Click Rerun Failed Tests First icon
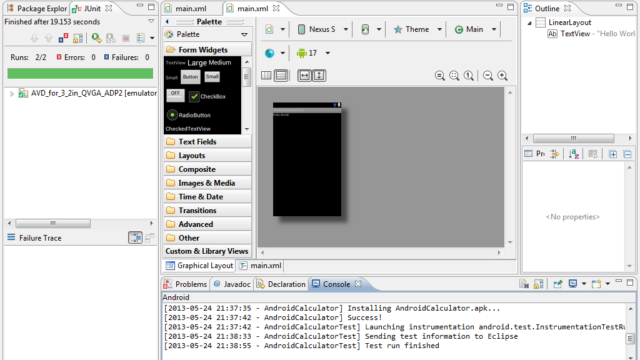The image size is (640, 360). (x=111, y=38)
